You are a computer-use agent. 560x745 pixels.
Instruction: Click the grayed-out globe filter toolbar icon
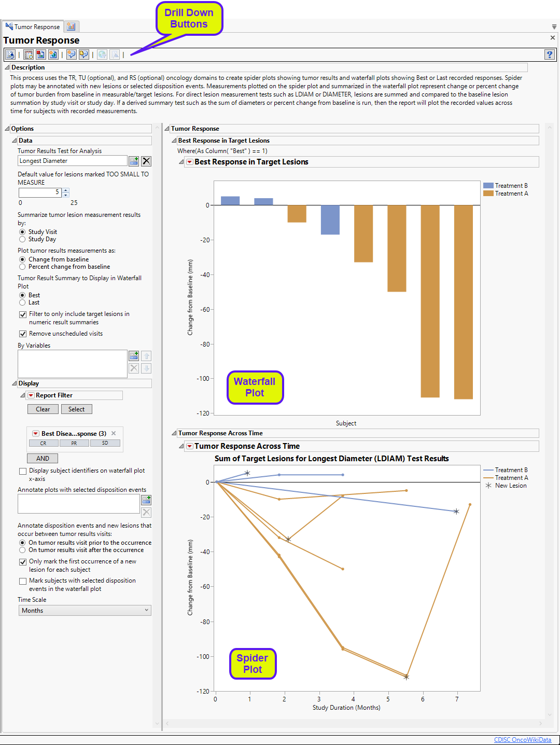tap(102, 54)
